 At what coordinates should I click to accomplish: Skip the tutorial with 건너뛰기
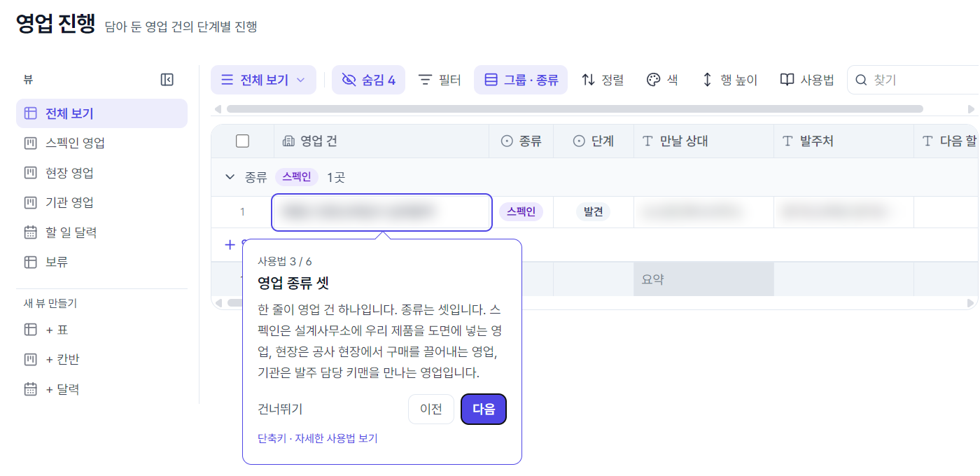pyautogui.click(x=280, y=409)
